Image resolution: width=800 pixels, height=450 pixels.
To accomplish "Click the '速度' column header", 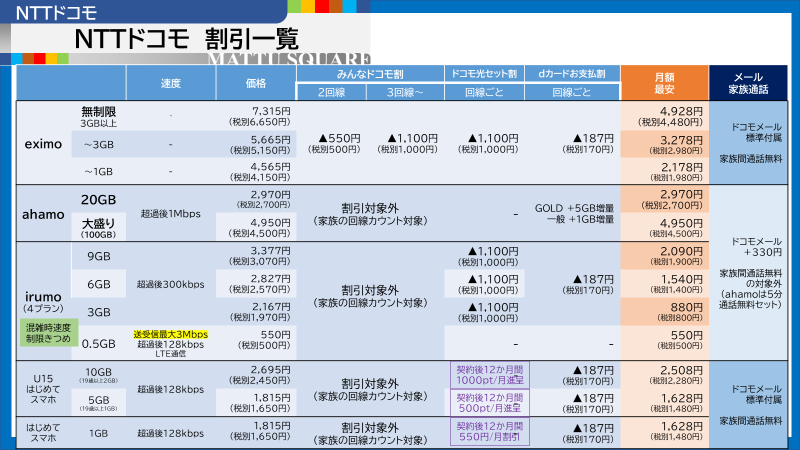I will pyautogui.click(x=171, y=83).
